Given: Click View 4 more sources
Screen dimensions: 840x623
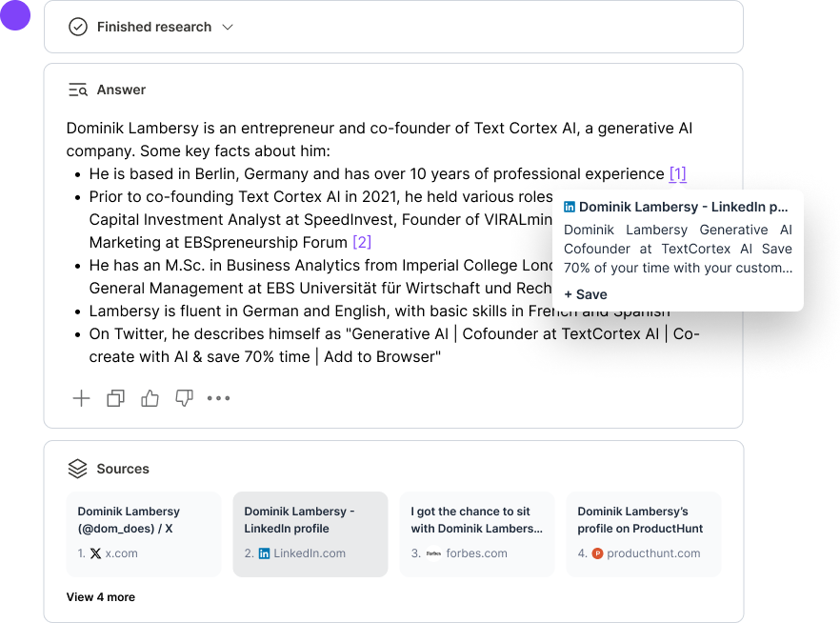Looking at the screenshot, I should pyautogui.click(x=101, y=596).
